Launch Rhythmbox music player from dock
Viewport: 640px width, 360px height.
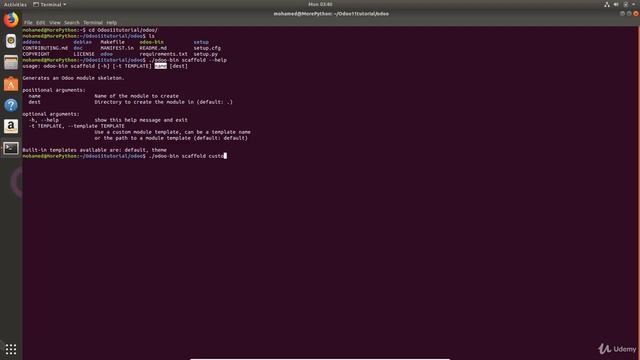click(11, 41)
